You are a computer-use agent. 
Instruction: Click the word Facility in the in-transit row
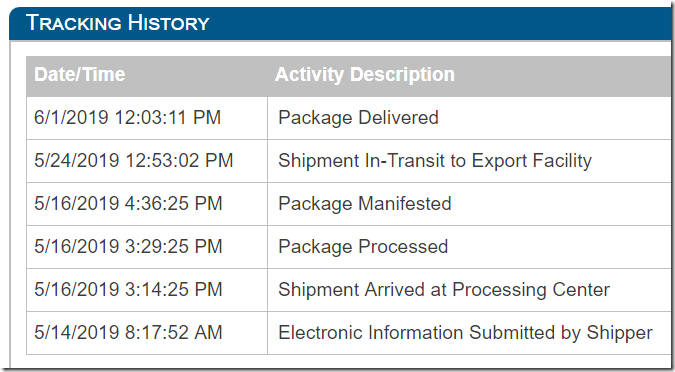(x=562, y=161)
